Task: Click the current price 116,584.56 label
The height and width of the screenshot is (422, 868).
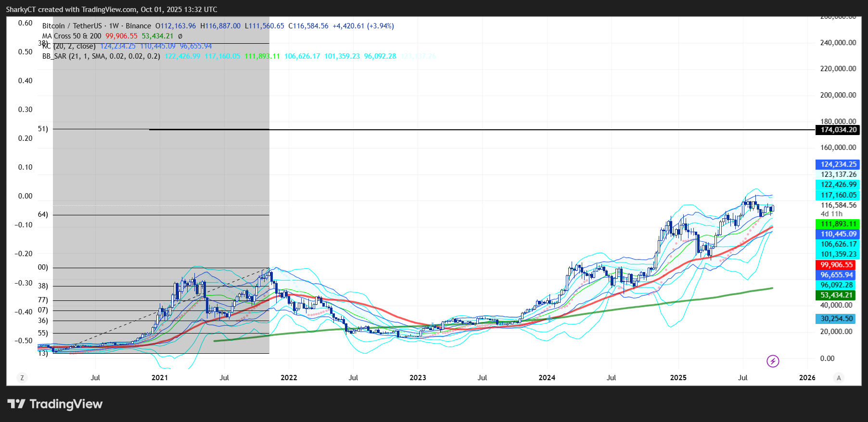Action: [838, 205]
